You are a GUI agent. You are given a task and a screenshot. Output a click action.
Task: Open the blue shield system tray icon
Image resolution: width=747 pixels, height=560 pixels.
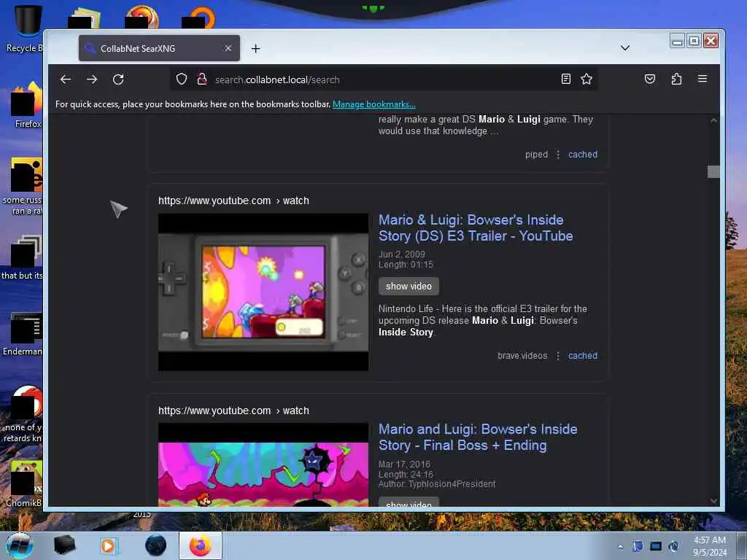[x=638, y=546]
